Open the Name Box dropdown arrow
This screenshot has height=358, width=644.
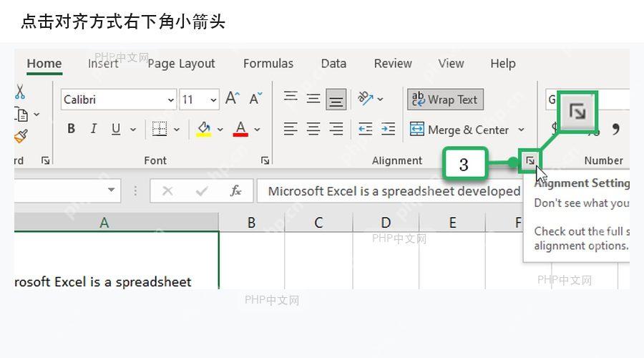(x=112, y=190)
